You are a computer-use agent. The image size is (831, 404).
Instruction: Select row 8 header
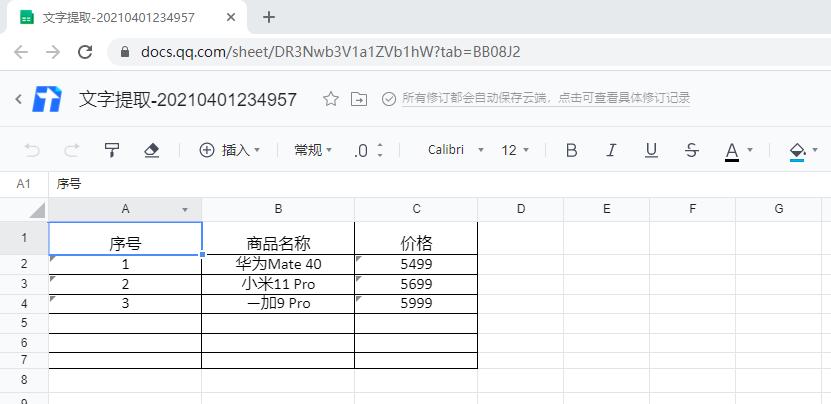click(x=24, y=380)
